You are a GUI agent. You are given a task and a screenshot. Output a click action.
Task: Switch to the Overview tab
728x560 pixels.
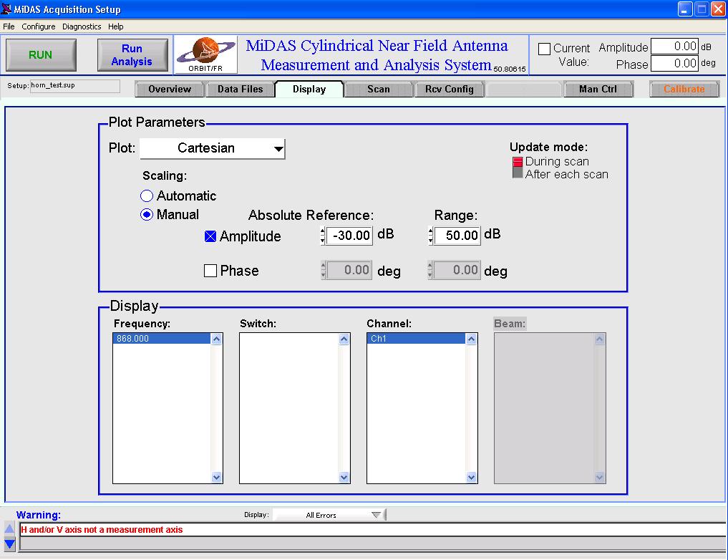click(170, 89)
